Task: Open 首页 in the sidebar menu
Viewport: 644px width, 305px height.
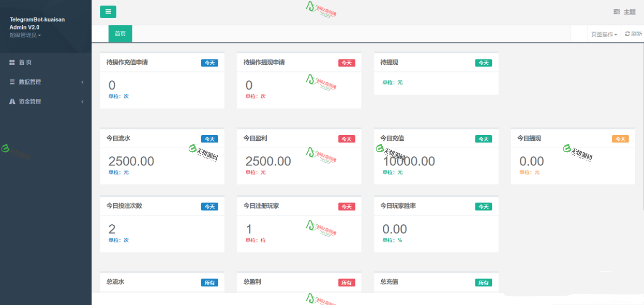Action: 25,62
